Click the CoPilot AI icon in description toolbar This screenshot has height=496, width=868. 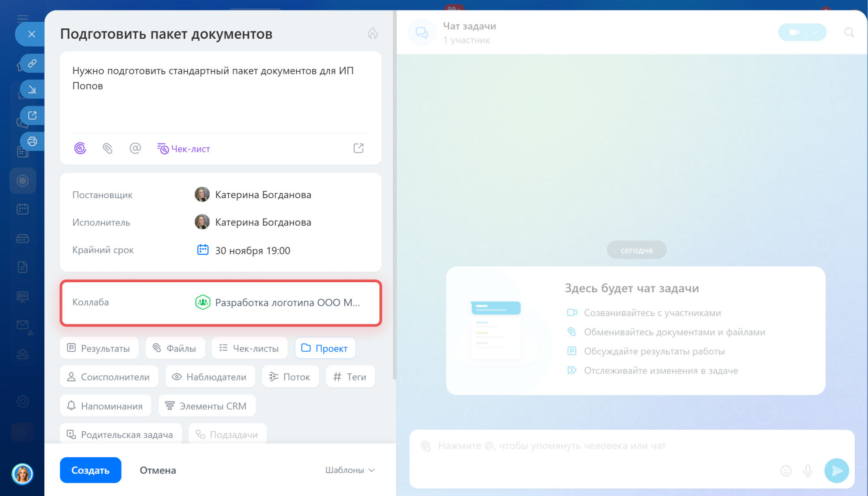[80, 148]
